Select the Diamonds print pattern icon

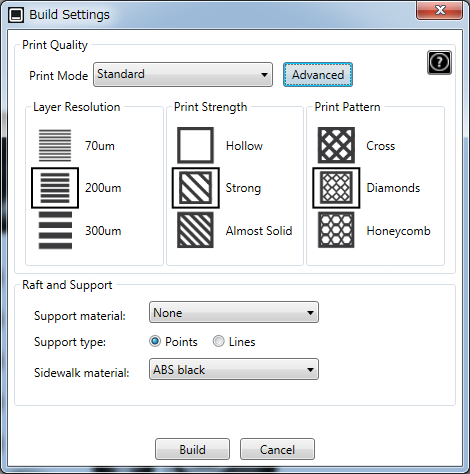(x=336, y=188)
